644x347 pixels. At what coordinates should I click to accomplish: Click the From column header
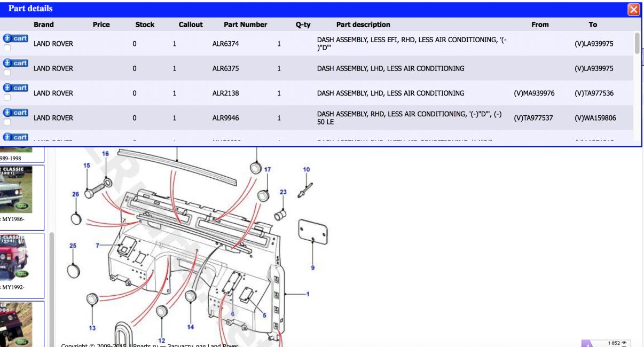pos(540,25)
